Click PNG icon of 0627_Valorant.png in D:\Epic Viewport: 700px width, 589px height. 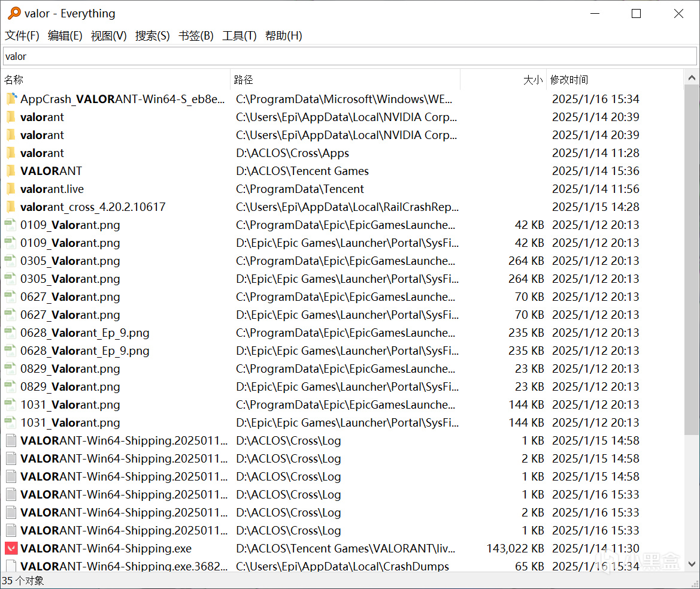pyautogui.click(x=10, y=315)
